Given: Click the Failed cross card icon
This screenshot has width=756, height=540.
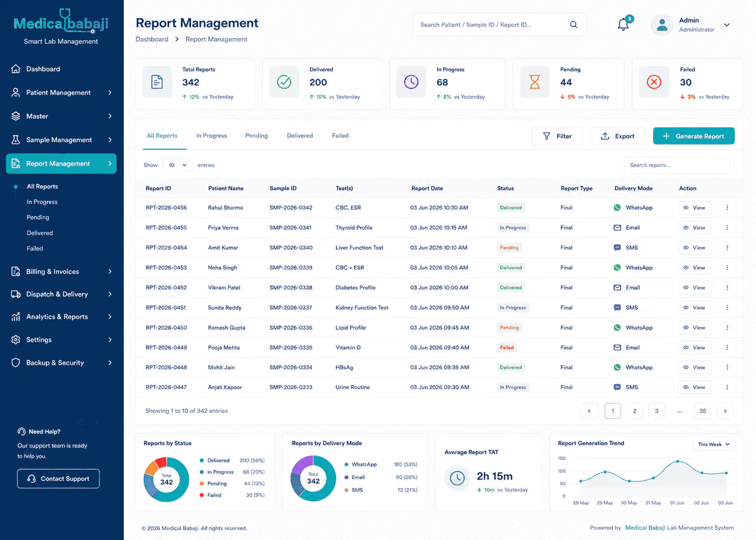Looking at the screenshot, I should [x=654, y=82].
